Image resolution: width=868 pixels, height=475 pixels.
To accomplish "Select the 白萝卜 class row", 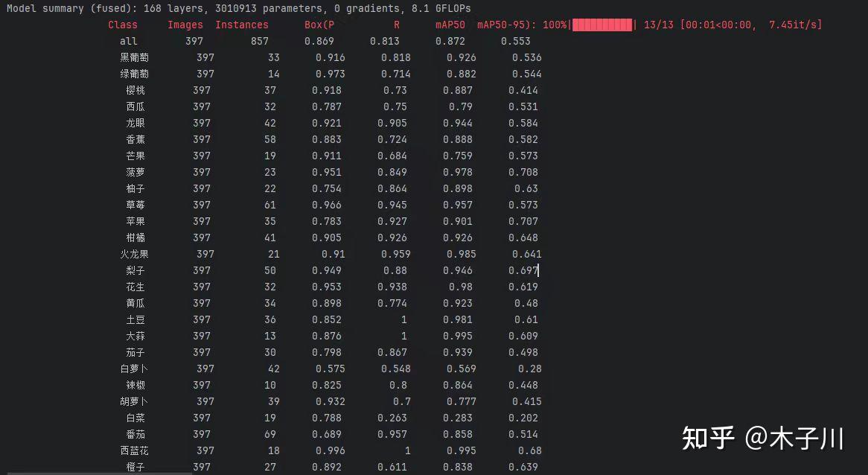I will click(135, 369).
